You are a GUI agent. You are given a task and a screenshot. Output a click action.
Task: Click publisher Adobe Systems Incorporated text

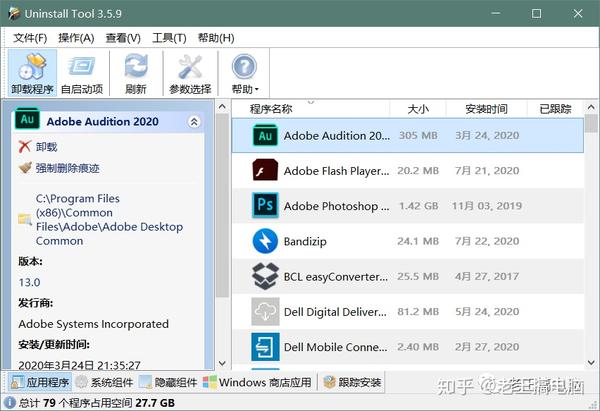pyautogui.click(x=93, y=324)
